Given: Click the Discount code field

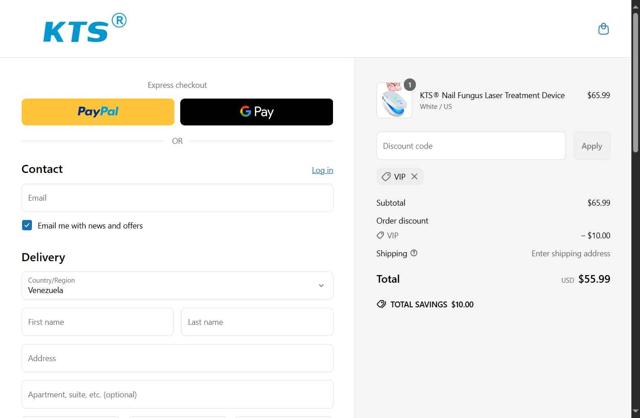Looking at the screenshot, I should (x=470, y=146).
